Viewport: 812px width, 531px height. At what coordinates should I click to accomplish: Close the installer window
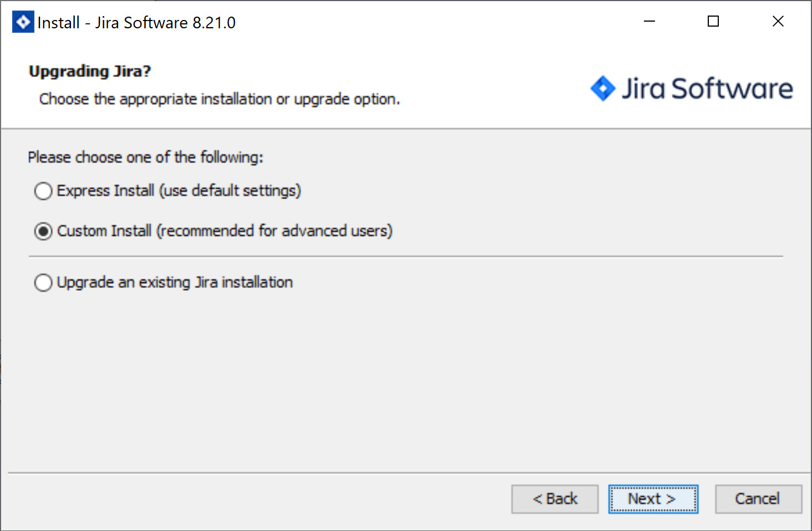[x=778, y=22]
